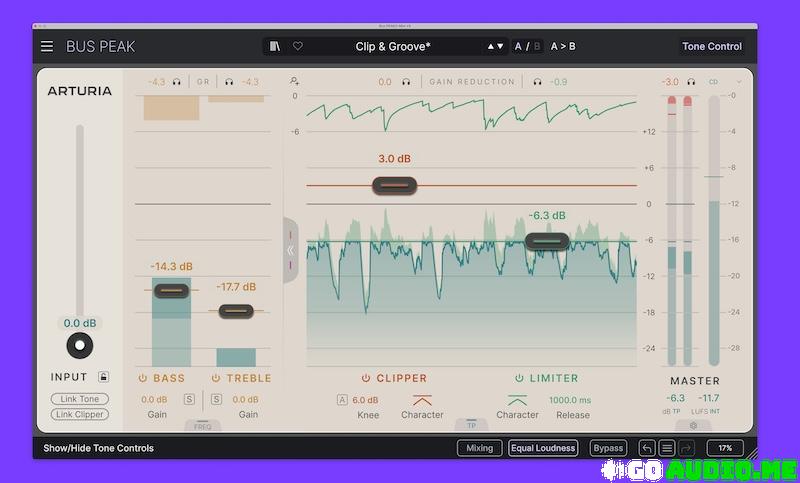Copy settings with A > B button
This screenshot has width=800, height=483.
click(563, 46)
